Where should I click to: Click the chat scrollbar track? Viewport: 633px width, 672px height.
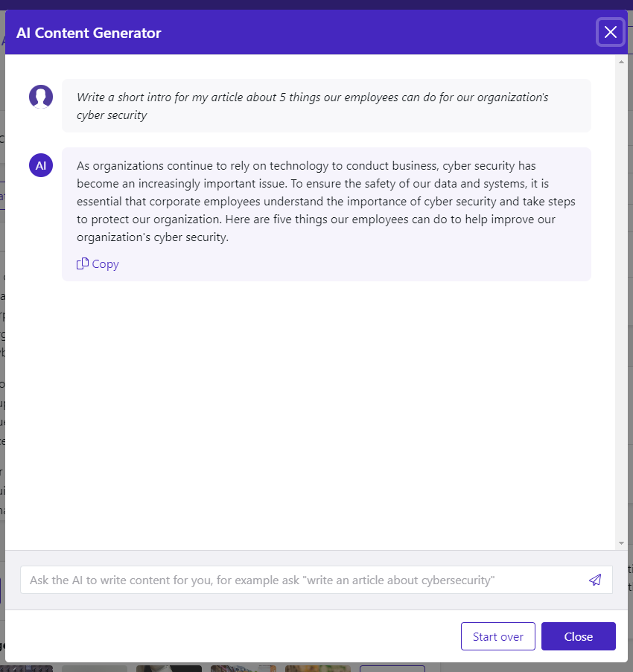[x=621, y=298]
